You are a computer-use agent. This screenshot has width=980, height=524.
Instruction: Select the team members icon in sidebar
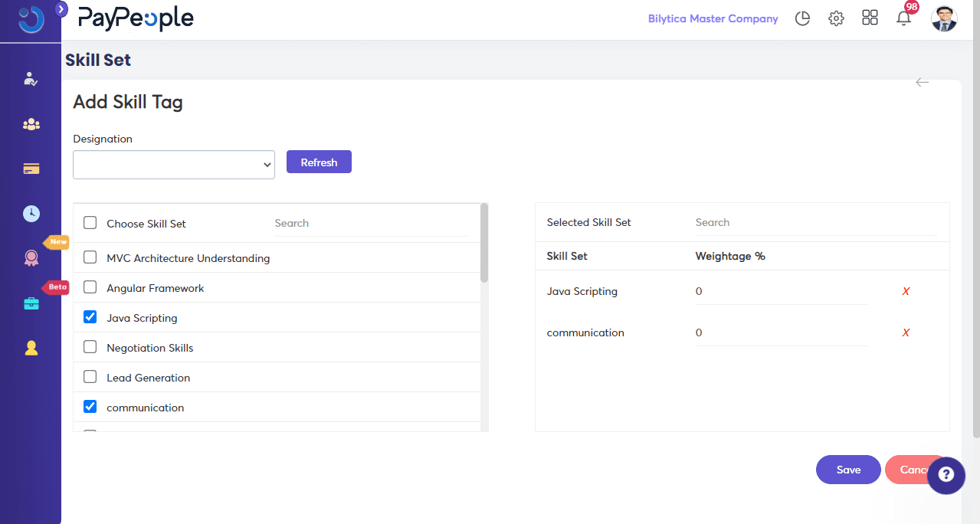31,123
